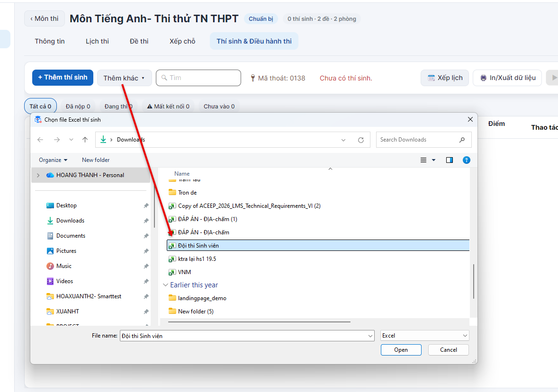Click the File name input box
Viewport: 558px width, 392px height.
coord(244,336)
